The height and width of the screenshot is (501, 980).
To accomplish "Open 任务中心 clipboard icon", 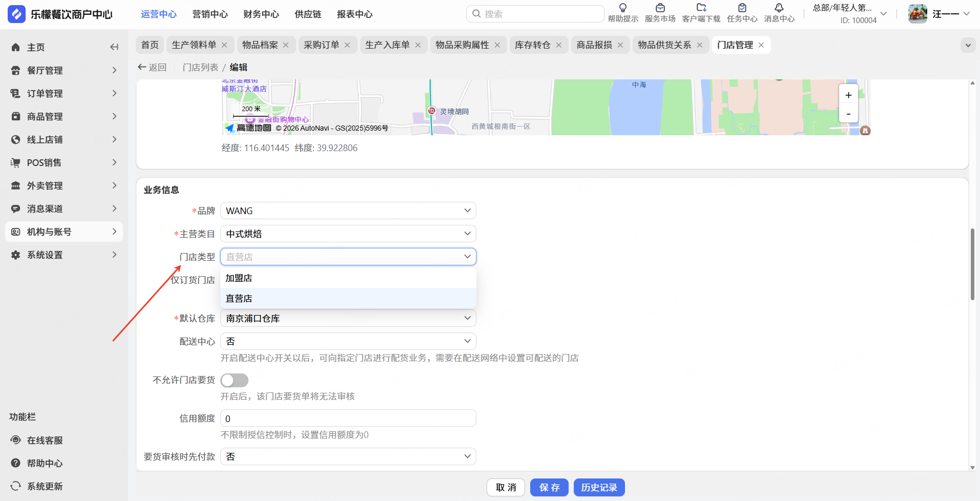I will pyautogui.click(x=742, y=8).
